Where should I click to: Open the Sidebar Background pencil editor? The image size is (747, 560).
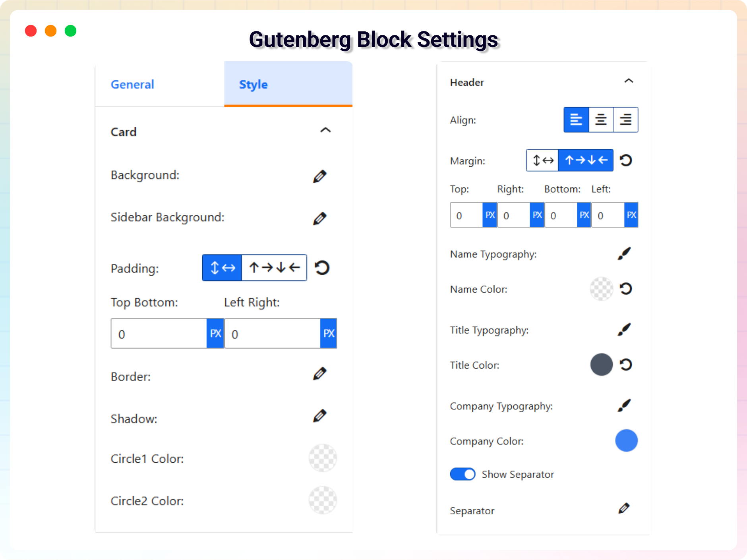[319, 218]
